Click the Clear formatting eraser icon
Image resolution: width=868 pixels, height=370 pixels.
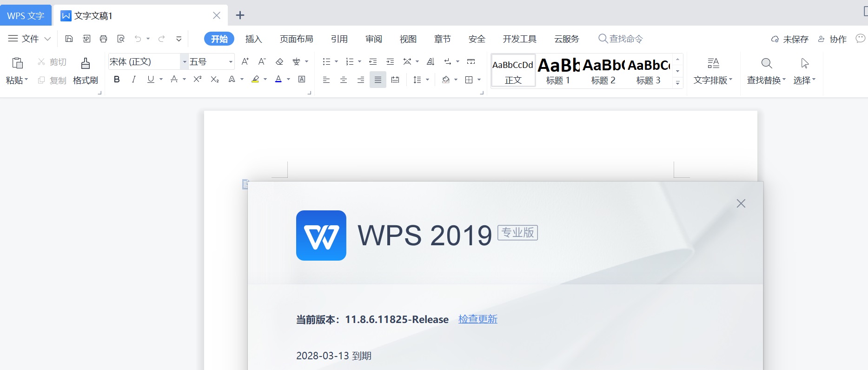[x=279, y=61]
